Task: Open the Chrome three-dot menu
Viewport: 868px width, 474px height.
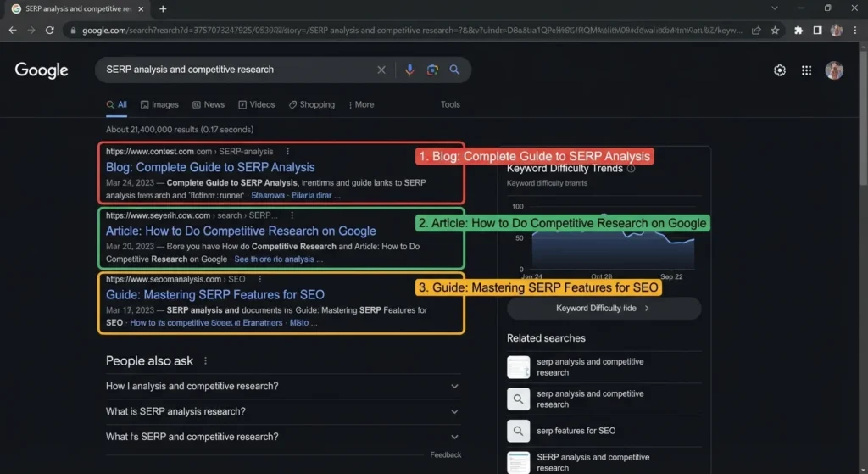Action: (855, 31)
